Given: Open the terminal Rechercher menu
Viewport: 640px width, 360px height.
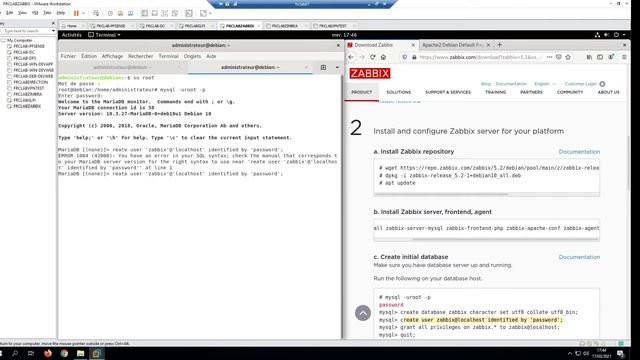Looking at the screenshot, I should (140, 56).
